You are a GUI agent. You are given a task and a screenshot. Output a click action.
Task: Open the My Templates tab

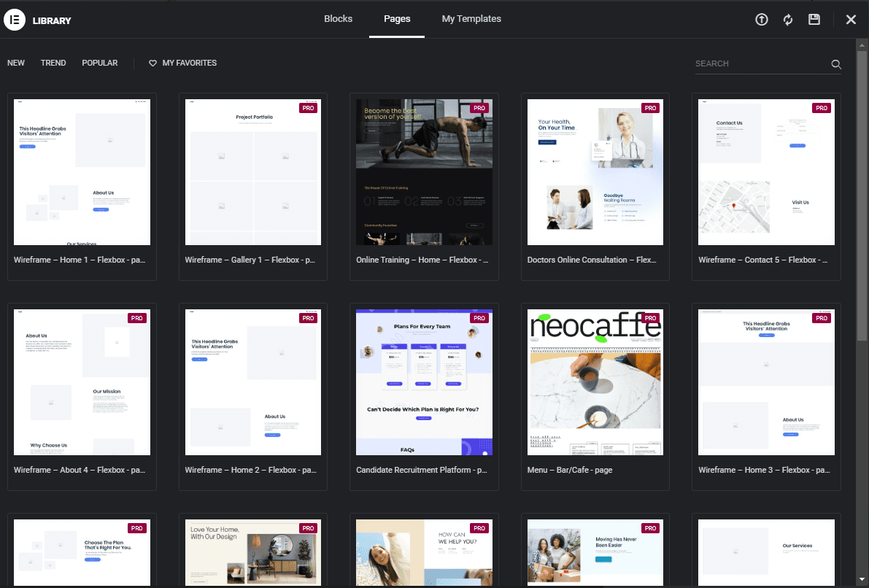click(471, 19)
